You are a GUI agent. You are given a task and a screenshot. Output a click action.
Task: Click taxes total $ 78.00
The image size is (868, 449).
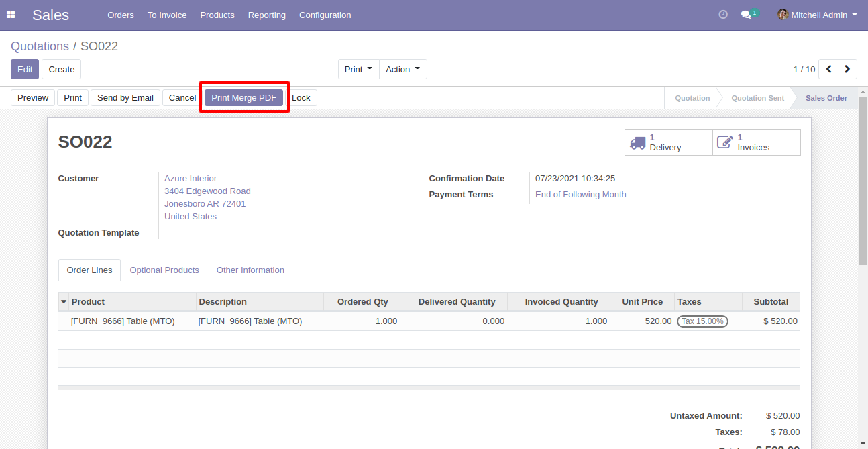click(785, 432)
